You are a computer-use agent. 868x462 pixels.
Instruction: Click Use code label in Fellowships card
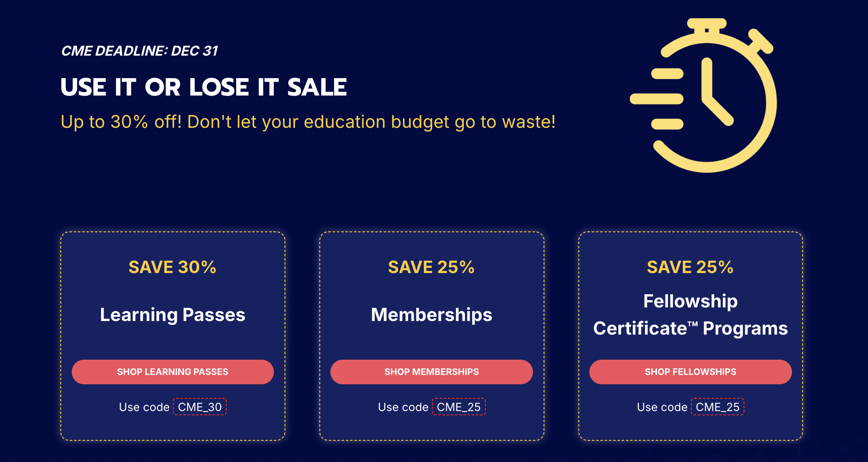[662, 407]
